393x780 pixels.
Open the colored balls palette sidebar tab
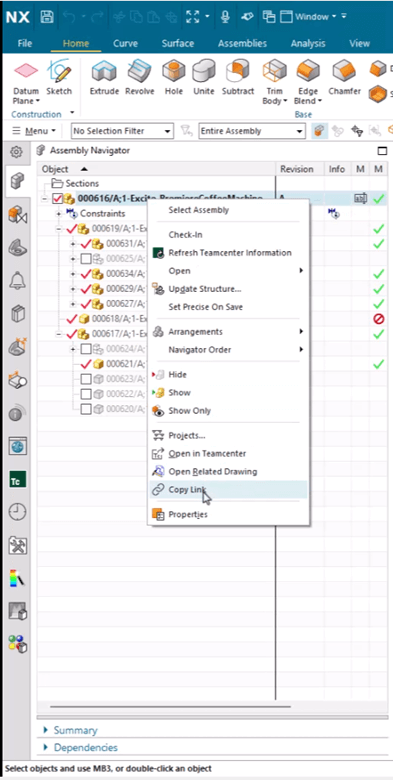point(18,644)
